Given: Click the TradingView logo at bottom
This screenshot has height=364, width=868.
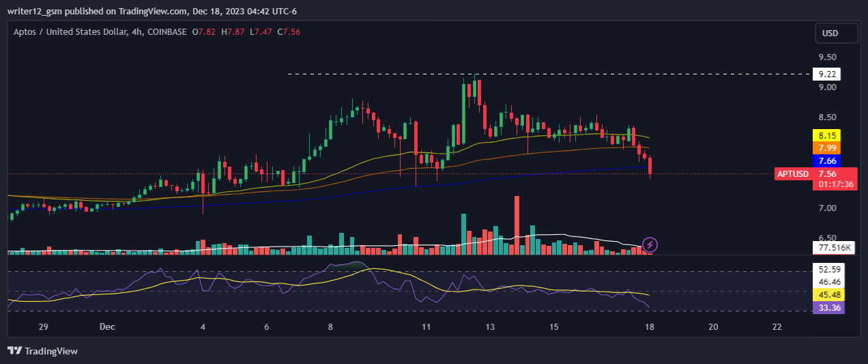Looking at the screenshot, I should 43,351.
